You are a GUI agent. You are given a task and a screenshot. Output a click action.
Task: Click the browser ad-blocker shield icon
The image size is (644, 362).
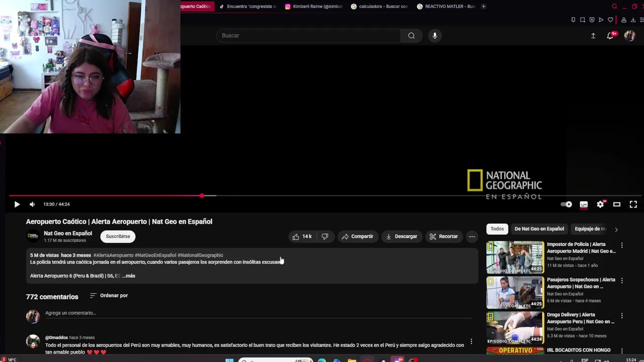[x=592, y=20]
